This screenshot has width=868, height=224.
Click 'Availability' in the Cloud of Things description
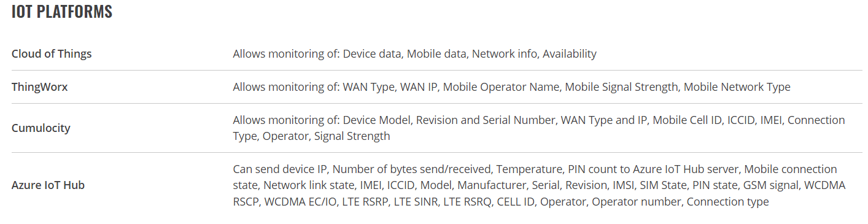click(570, 53)
